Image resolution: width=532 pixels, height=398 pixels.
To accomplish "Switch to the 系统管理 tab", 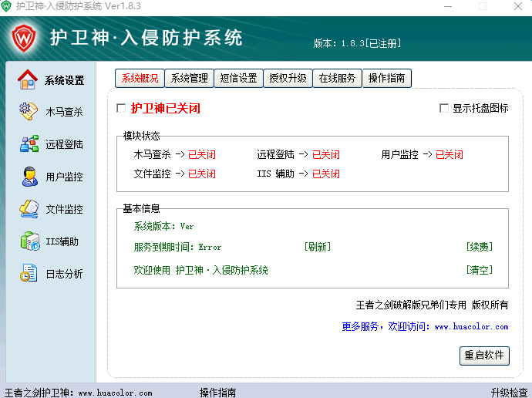I will coord(189,79).
